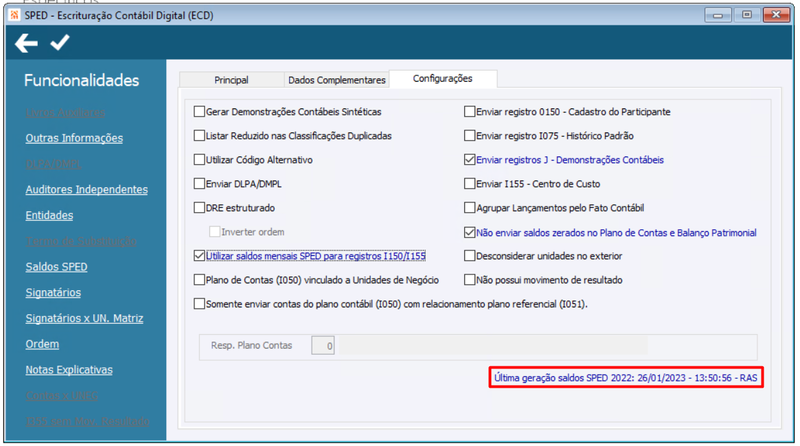This screenshot has width=800, height=446.
Task: Open Notas Explicativas link
Action: [69, 370]
